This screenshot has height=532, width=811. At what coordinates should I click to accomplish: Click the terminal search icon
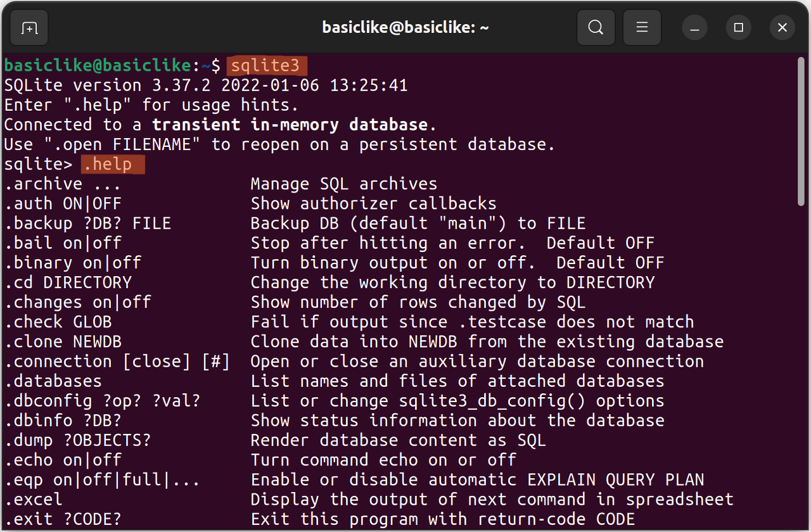point(596,28)
